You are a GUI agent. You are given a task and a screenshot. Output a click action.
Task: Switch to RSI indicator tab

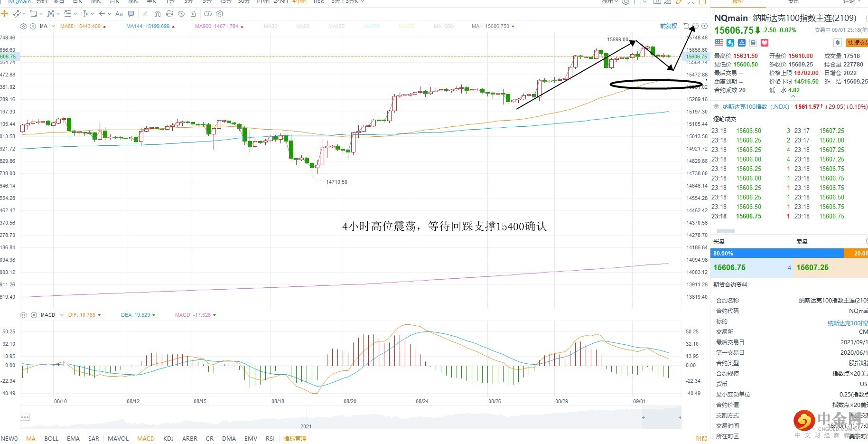click(x=270, y=438)
